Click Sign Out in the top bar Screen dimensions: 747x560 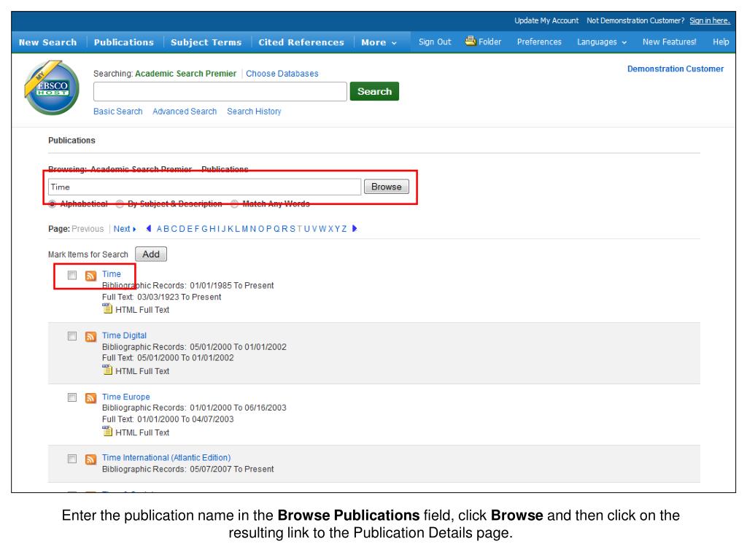[x=435, y=42]
